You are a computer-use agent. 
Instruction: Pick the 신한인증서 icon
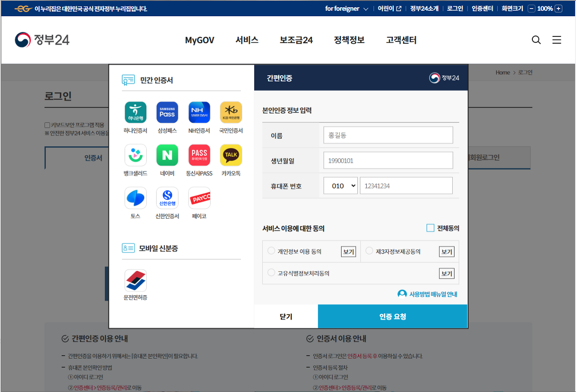(x=167, y=198)
